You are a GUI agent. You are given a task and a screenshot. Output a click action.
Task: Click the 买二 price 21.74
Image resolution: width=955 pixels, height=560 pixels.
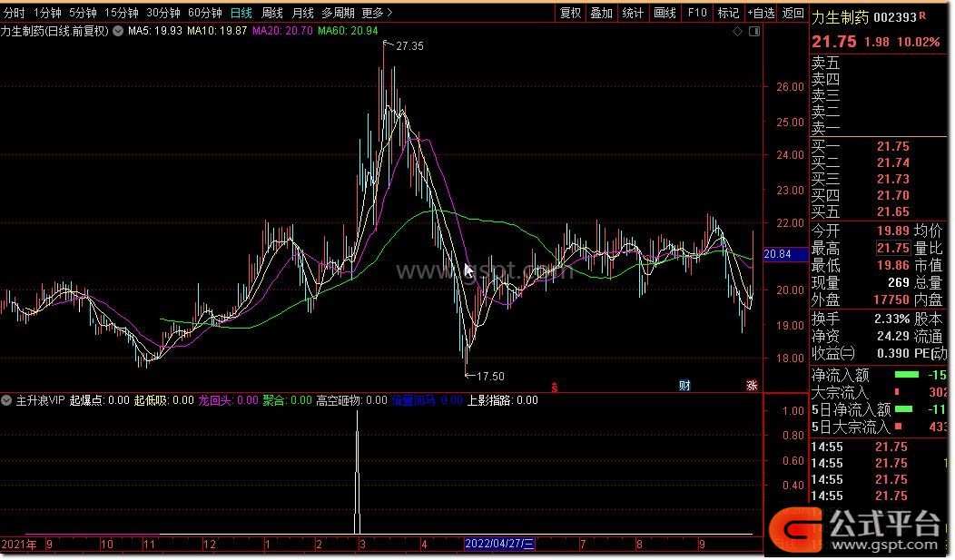point(893,162)
